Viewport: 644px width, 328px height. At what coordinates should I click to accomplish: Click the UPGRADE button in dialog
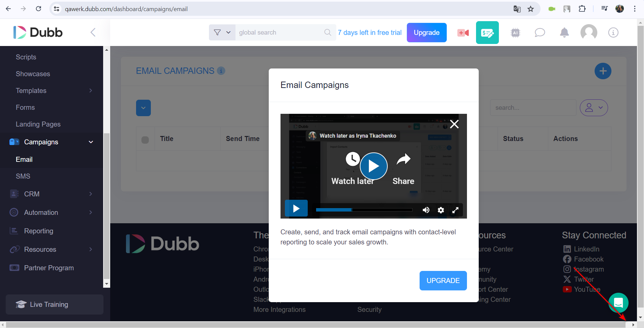point(443,281)
